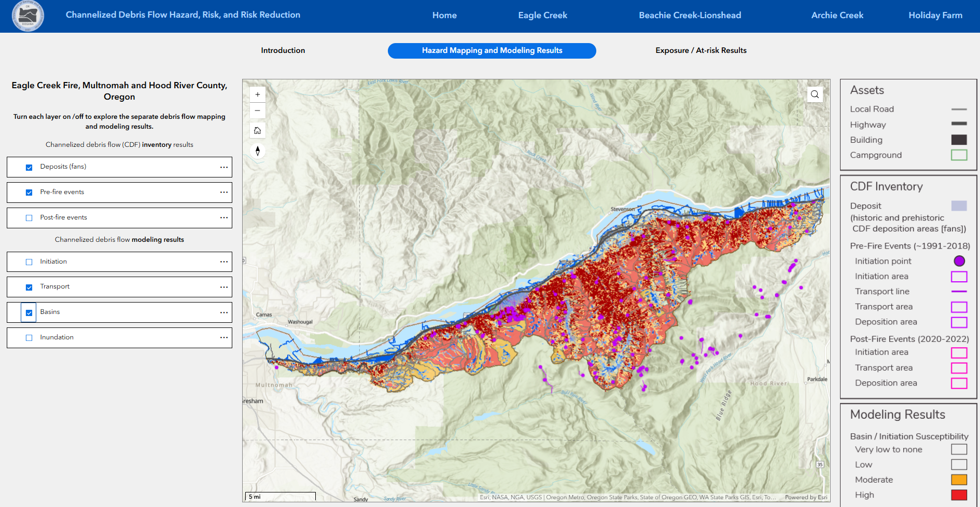Select the home default extent icon
Screen dimensions: 980x507
pos(257,130)
